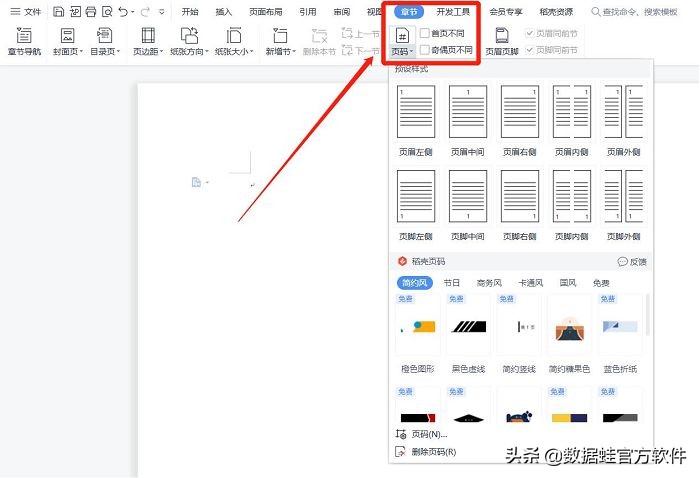This screenshot has height=478, width=700.
Task: Expand the quick access toolbar dropdown
Action: tap(162, 12)
